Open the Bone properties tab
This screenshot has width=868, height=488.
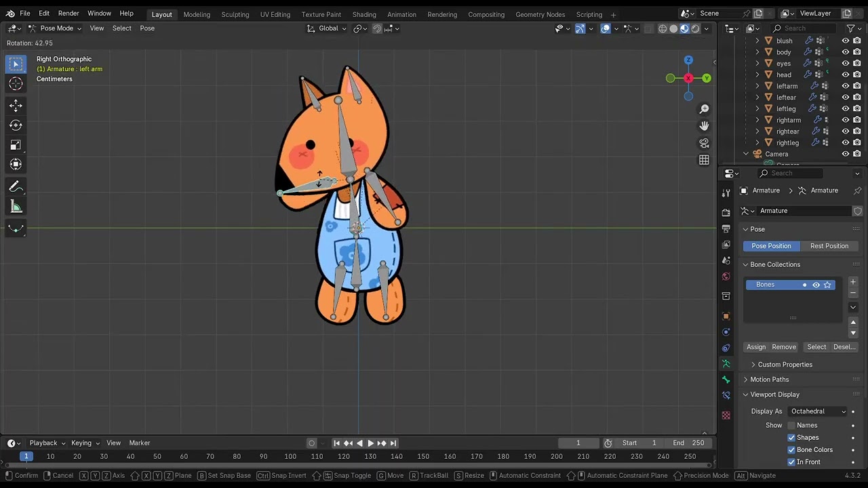(x=726, y=380)
